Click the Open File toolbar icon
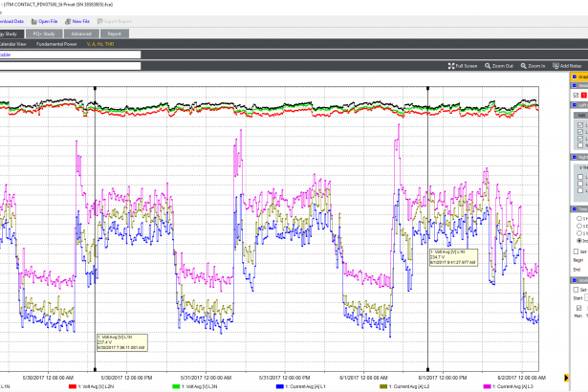Viewport: 588px width, 392px height. [34, 20]
